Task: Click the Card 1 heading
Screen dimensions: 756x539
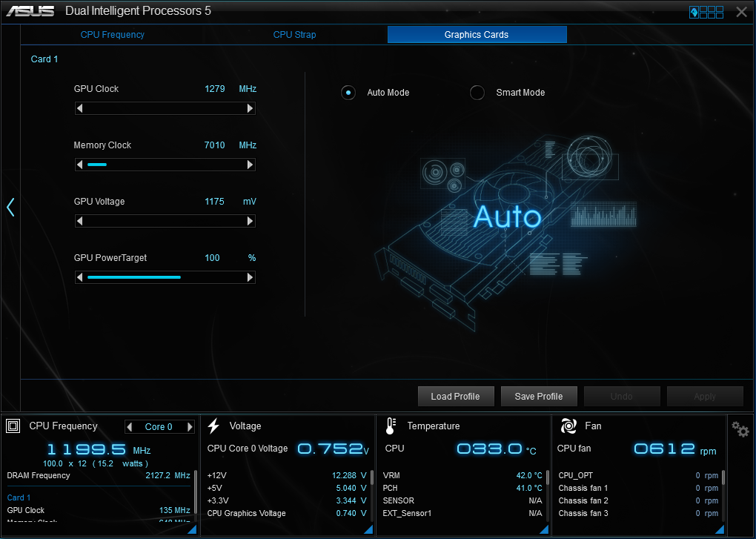Action: pyautogui.click(x=44, y=59)
